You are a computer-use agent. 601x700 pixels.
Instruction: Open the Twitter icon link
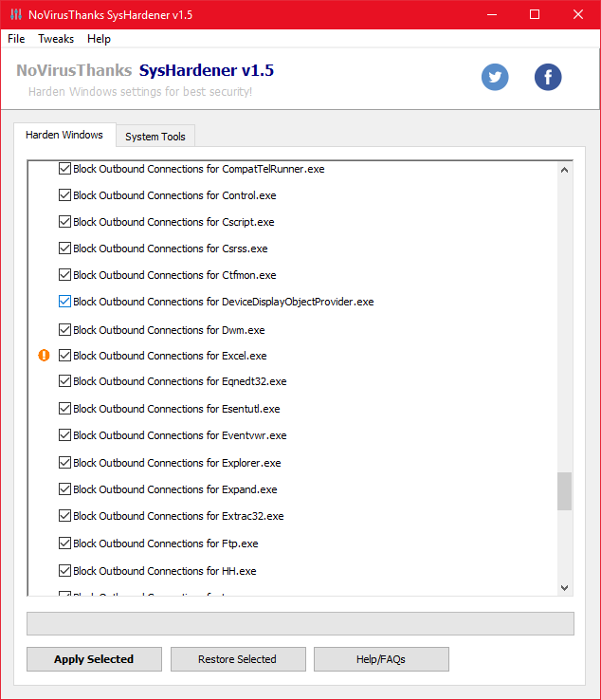[x=495, y=77]
